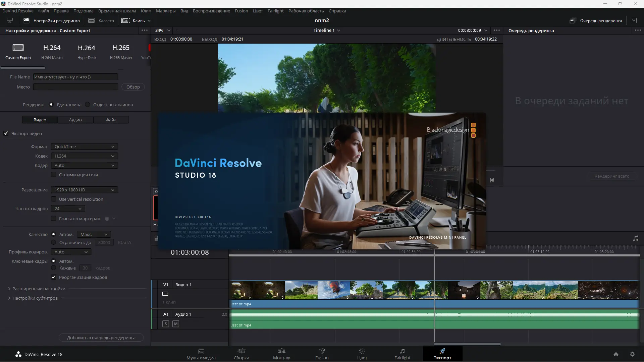644x362 pixels.
Task: Click the Обзор browse button
Action: point(133,87)
